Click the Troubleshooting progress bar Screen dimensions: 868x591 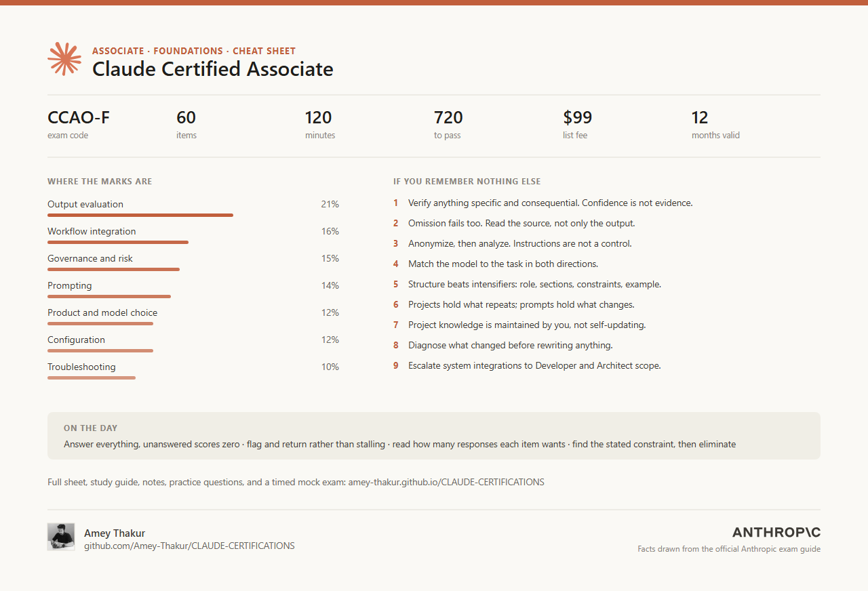coord(92,378)
